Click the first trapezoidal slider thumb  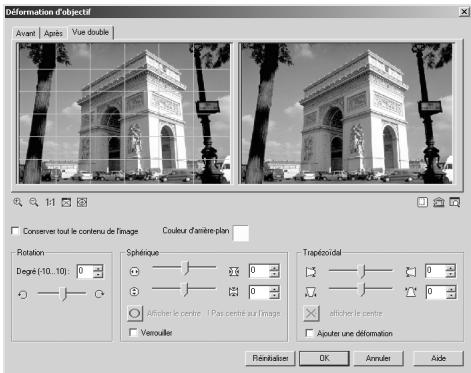pos(362,271)
